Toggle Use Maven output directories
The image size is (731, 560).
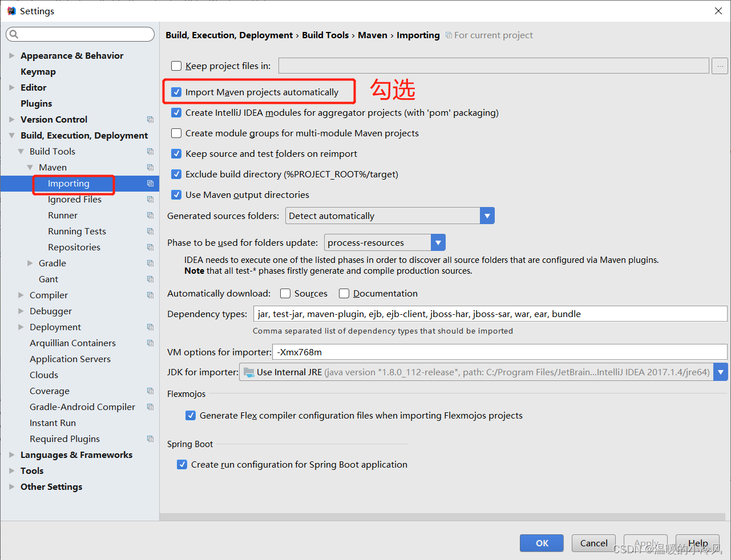tap(176, 195)
